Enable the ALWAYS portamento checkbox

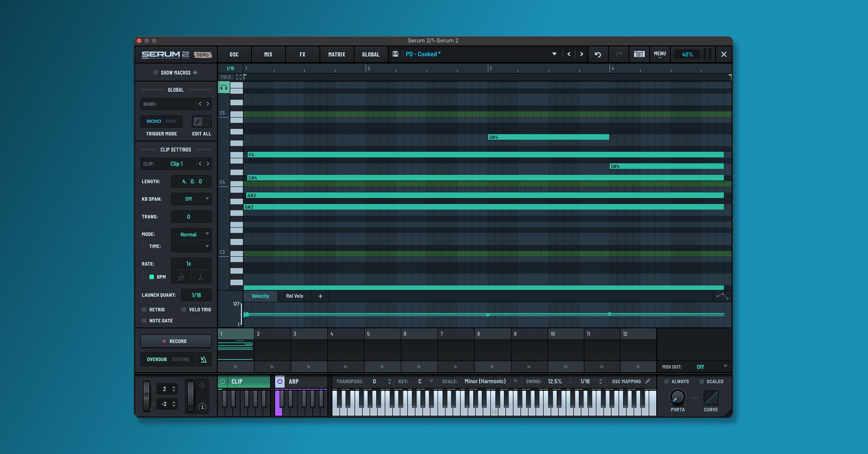point(666,381)
